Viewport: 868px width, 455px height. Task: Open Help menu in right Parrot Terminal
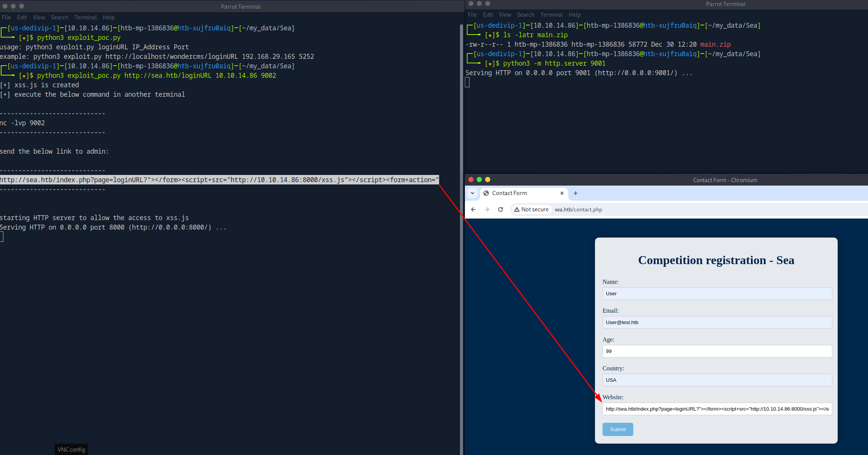tap(574, 15)
